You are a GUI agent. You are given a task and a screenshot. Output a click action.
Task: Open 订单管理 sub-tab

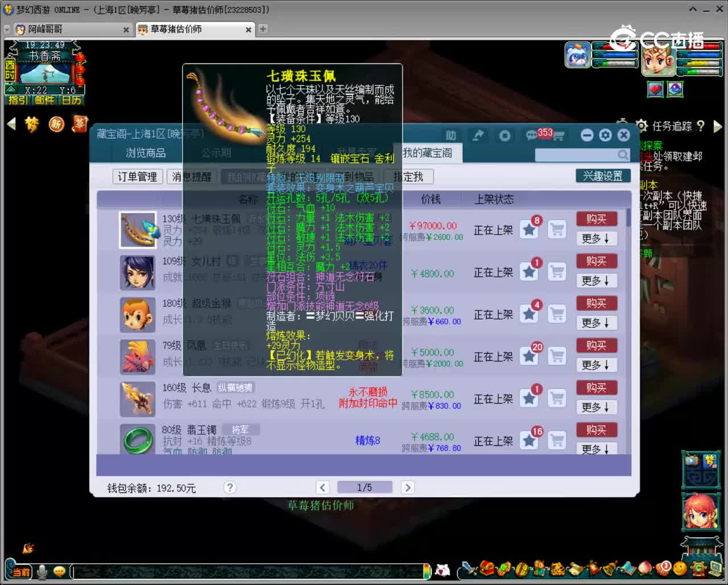[138, 176]
